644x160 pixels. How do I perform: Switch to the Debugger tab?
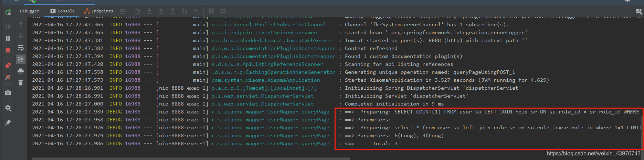(30, 11)
